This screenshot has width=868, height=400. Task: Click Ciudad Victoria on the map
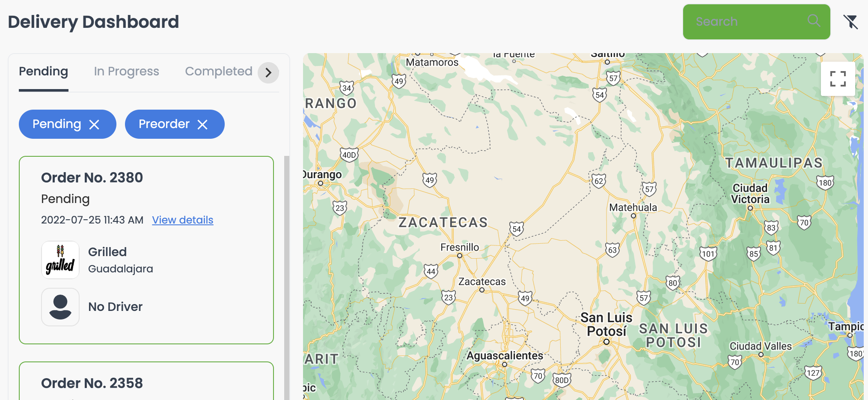pos(750,194)
